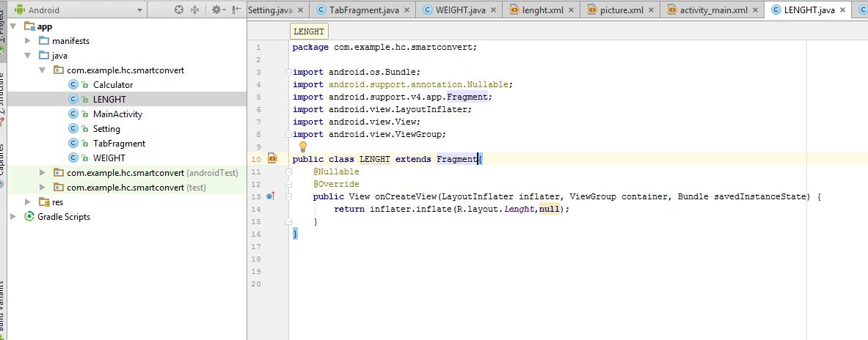This screenshot has width=868, height=340.
Task: Open the Project panel settings gear
Action: click(216, 10)
